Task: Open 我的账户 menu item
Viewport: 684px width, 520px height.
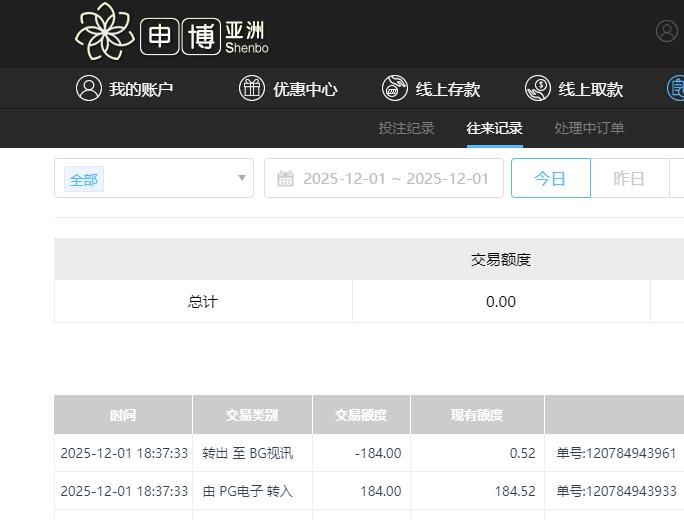Action: 141,89
